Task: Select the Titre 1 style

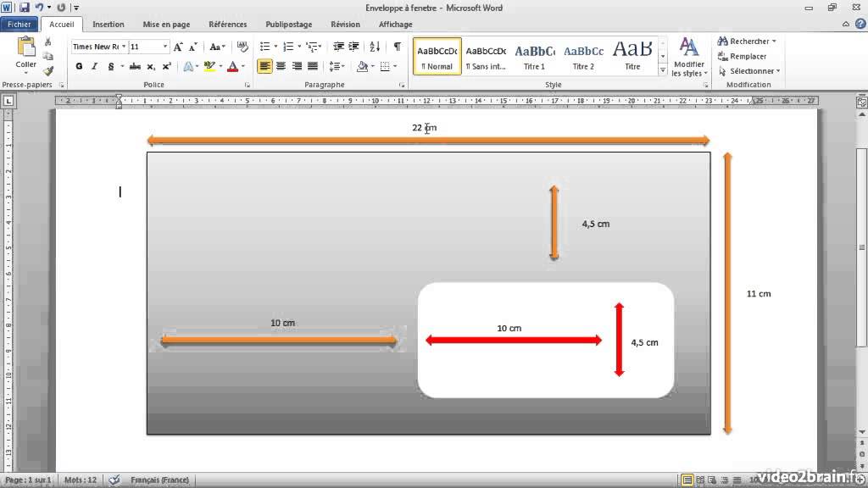Action: [x=534, y=56]
